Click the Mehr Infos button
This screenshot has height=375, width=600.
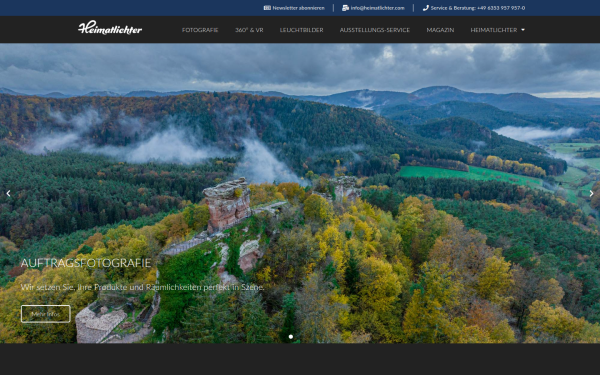click(46, 314)
